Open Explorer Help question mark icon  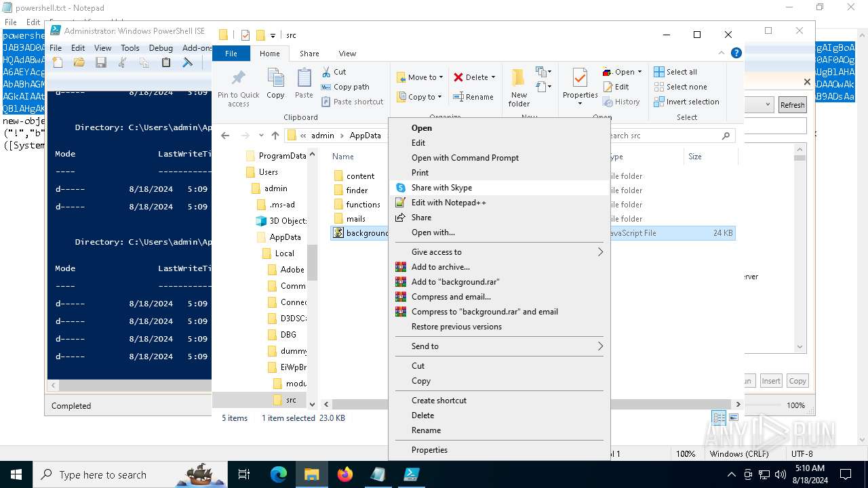click(x=736, y=53)
